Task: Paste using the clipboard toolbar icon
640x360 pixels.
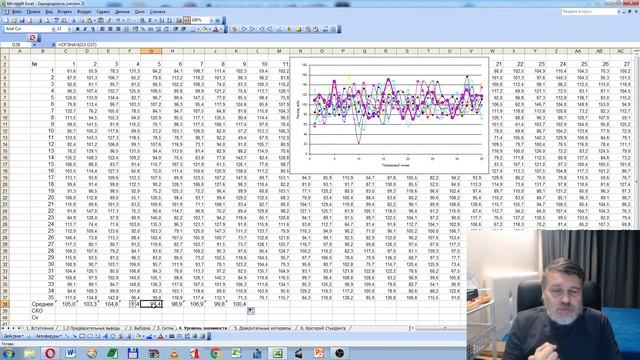Action: (89, 20)
